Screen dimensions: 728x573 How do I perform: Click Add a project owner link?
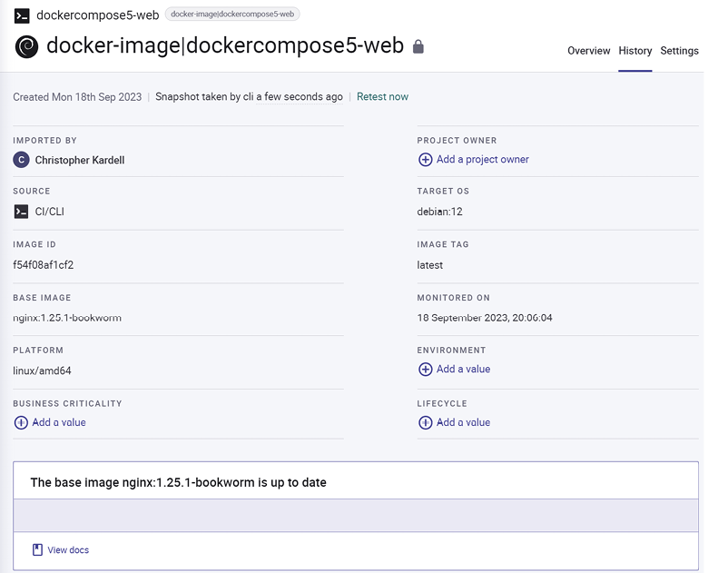point(482,159)
